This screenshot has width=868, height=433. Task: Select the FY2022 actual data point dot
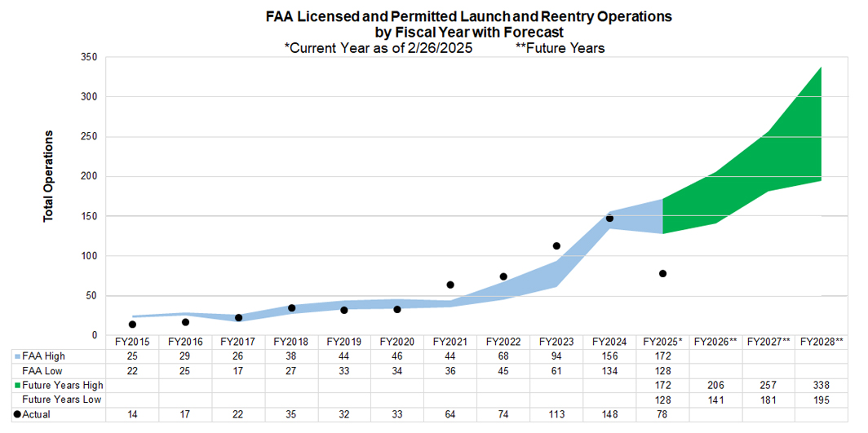pos(503,276)
